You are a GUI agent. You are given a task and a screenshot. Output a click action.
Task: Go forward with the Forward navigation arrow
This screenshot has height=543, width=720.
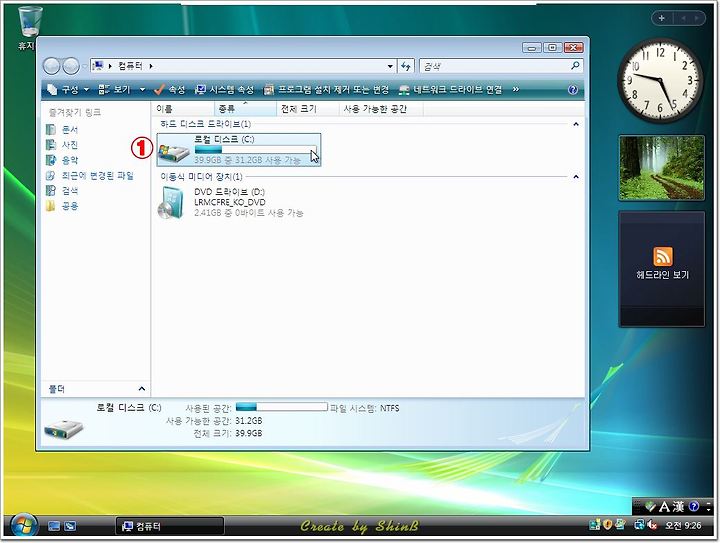click(x=71, y=67)
